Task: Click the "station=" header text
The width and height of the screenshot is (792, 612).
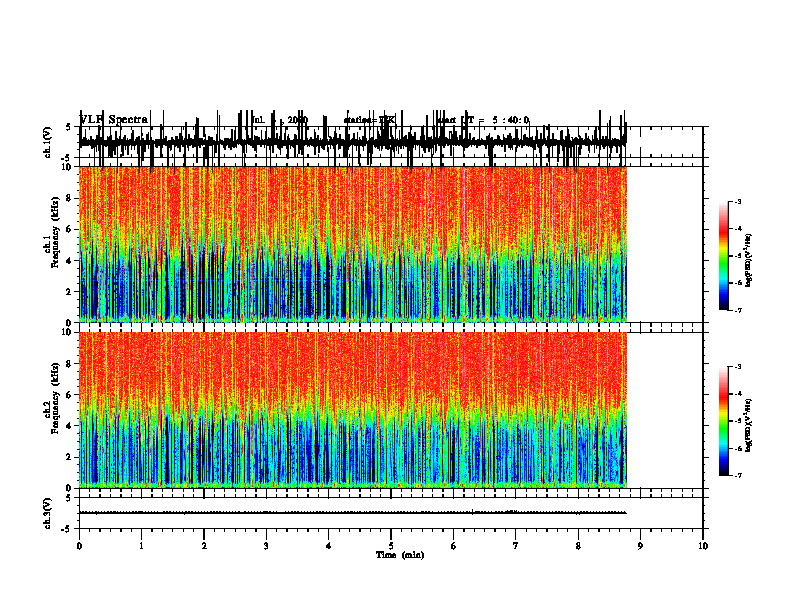Action: (361, 120)
